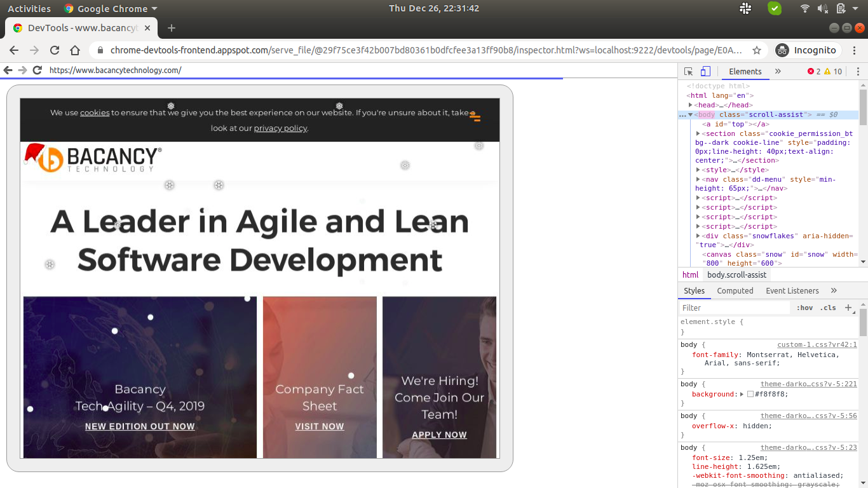
Task: Follow the cookies link in the banner
Action: click(95, 112)
